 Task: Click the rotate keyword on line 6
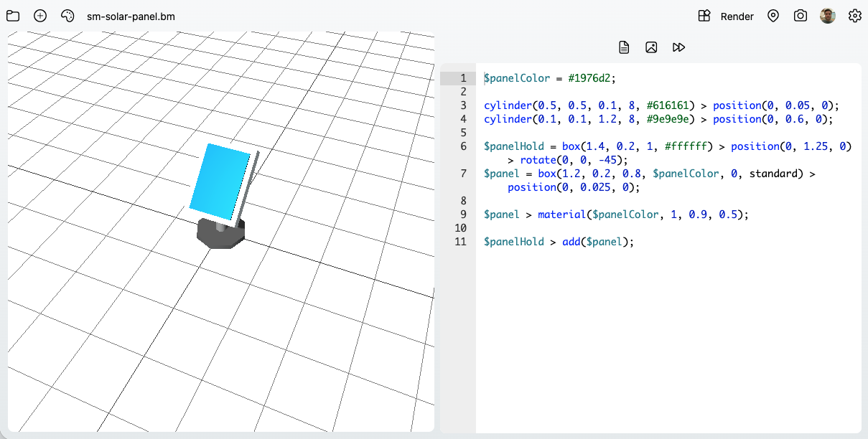[x=538, y=159]
